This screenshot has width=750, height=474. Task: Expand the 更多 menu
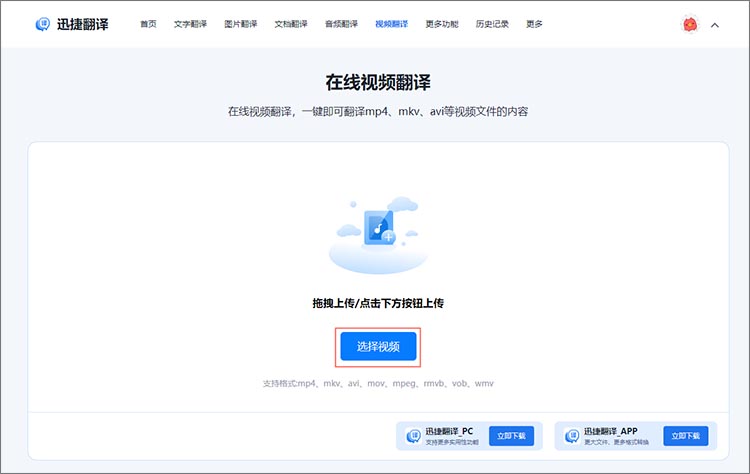click(x=534, y=24)
